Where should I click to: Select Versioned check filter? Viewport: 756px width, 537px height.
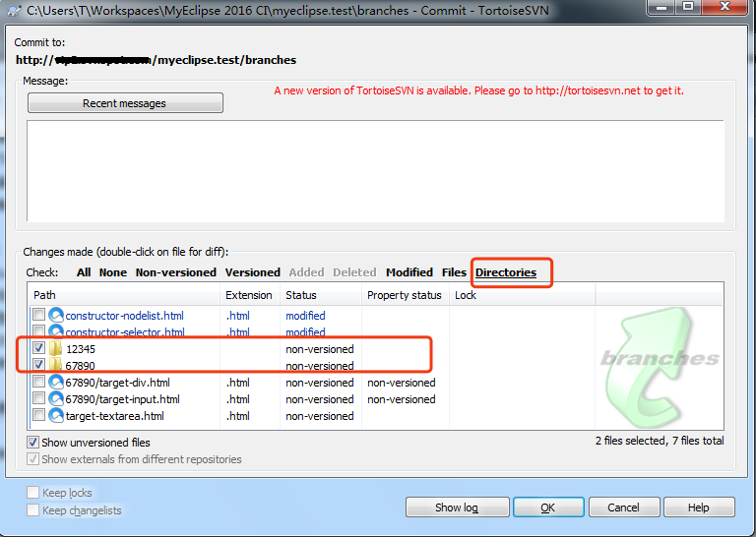click(x=253, y=272)
